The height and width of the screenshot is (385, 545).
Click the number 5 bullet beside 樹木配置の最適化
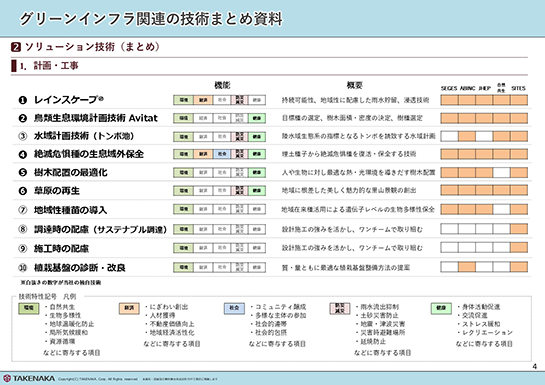pos(23,172)
